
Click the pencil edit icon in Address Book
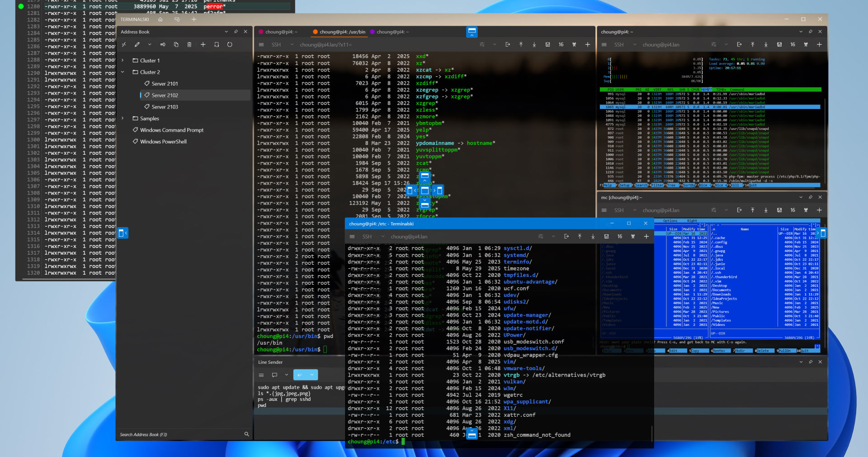(x=137, y=44)
